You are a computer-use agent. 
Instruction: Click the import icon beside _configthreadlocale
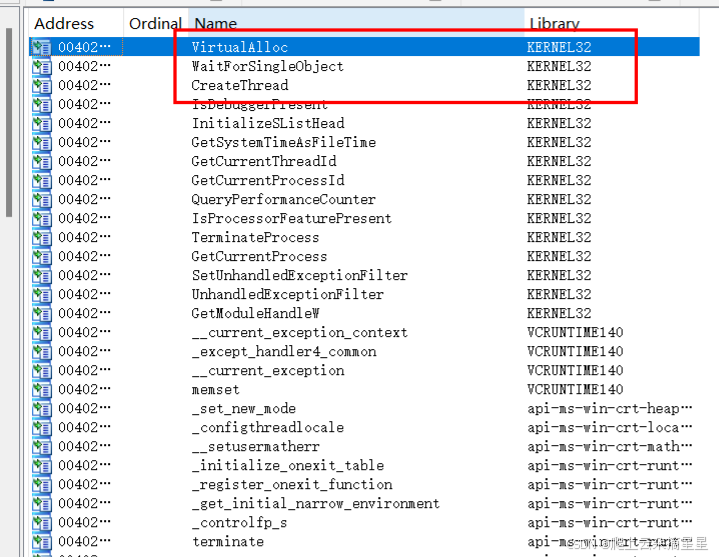pyautogui.click(x=41, y=428)
